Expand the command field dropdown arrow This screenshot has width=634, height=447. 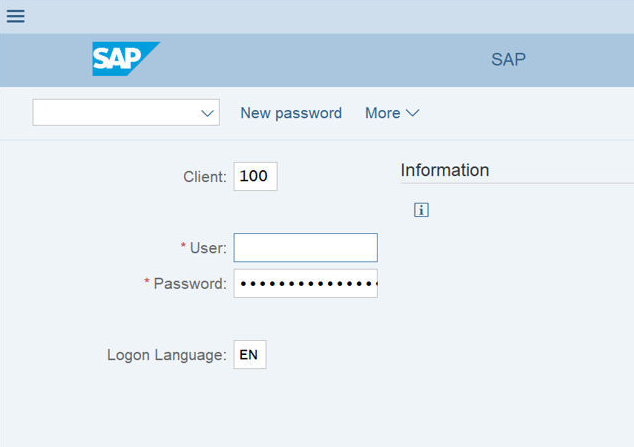(x=208, y=113)
